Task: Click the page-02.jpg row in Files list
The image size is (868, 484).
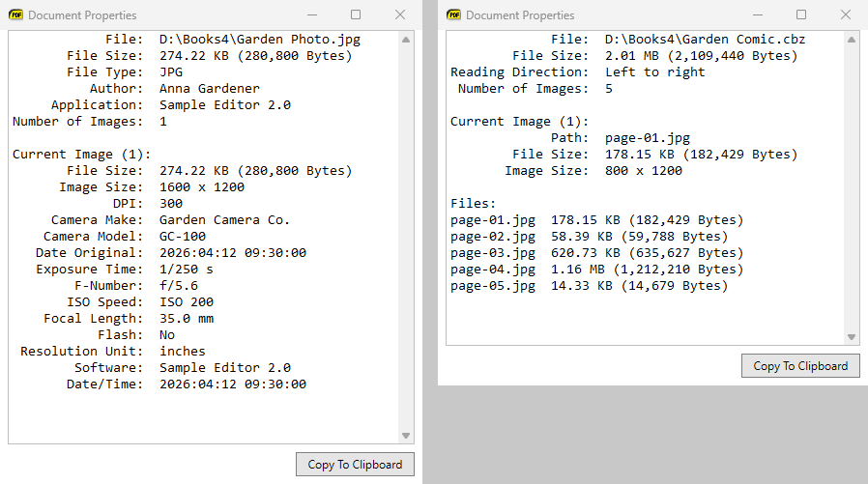Action: 589,236
